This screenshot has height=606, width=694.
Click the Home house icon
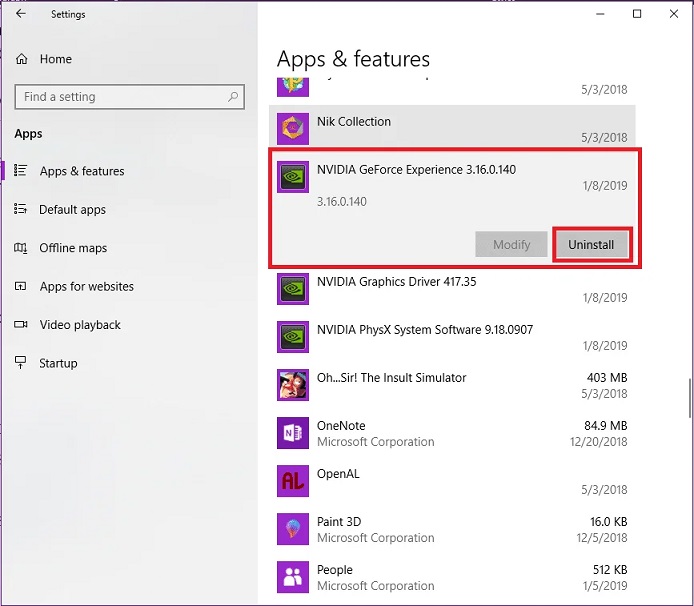pos(22,59)
